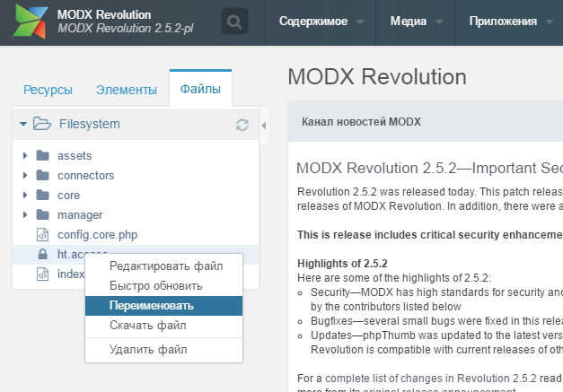
Task: Select the manager folder name
Action: 80,214
